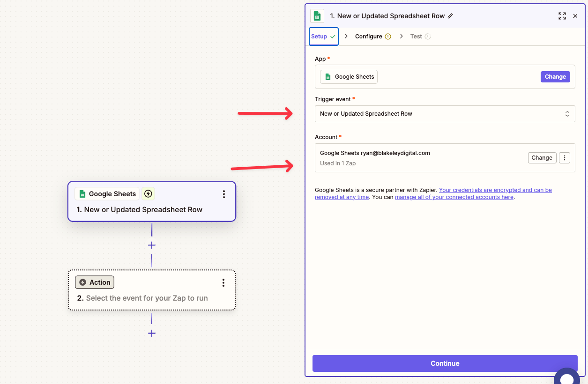This screenshot has width=588, height=384.
Task: Click the purple Change button for App
Action: point(555,77)
